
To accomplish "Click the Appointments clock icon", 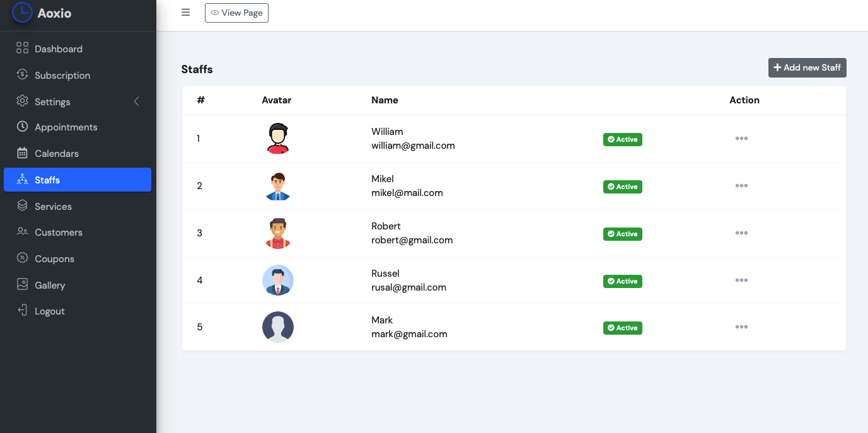I will (x=22, y=127).
